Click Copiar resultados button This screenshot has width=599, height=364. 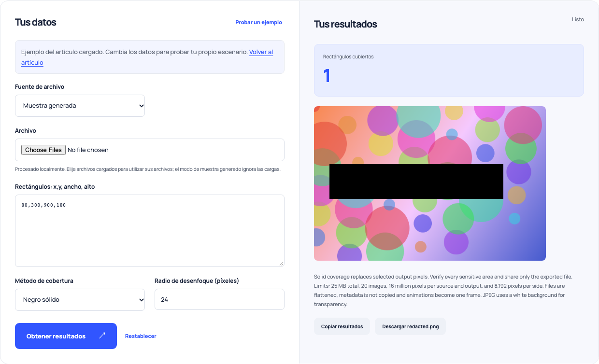point(342,326)
